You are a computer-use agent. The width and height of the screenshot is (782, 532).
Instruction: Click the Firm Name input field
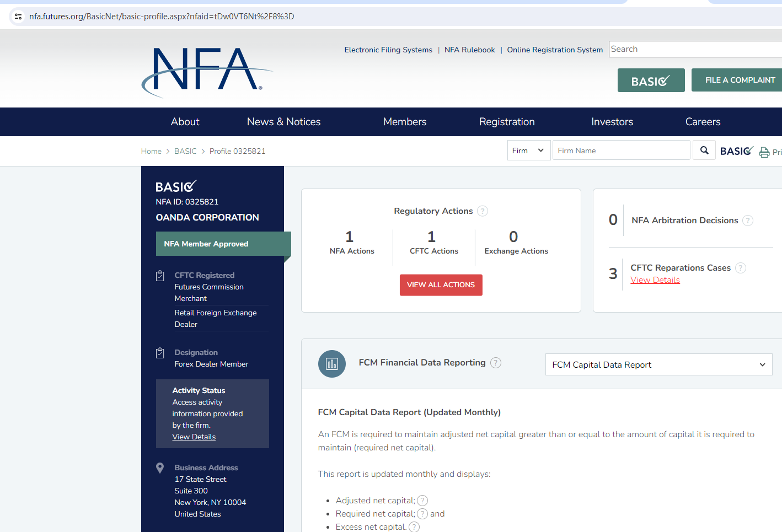[622, 151]
